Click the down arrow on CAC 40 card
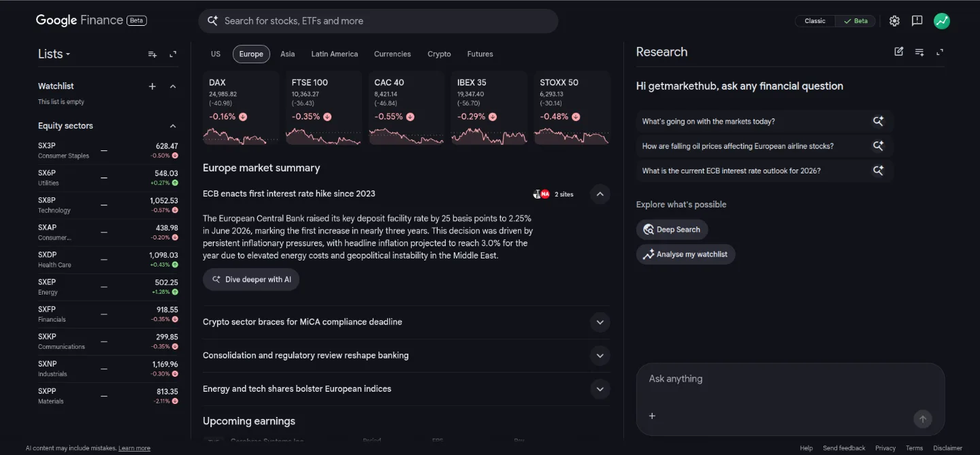The image size is (980, 455). point(410,117)
